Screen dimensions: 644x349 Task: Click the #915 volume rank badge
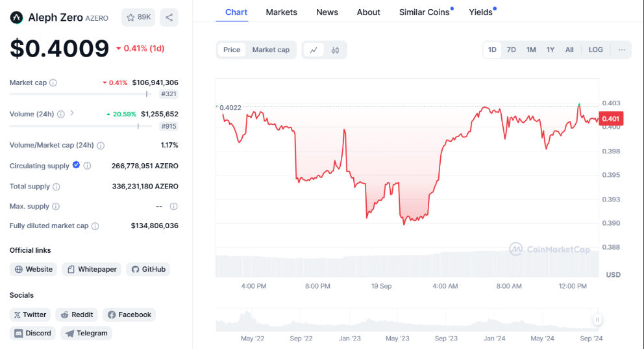pos(169,126)
